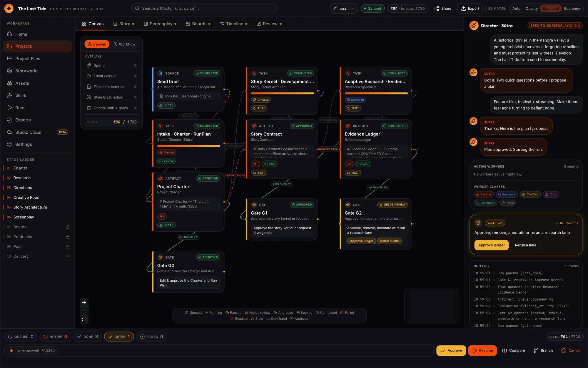This screenshot has height=368, width=588.
Task: Toggle the Spend overlay
Action: [x=111, y=65]
